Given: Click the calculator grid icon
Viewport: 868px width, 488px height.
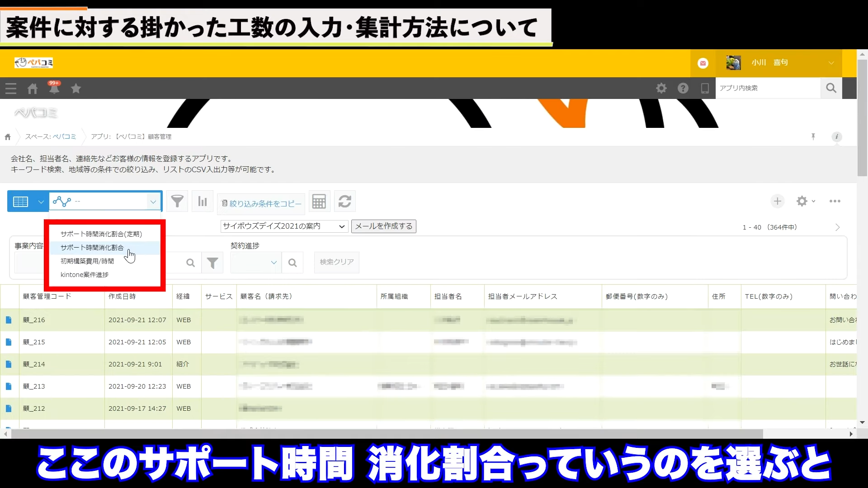Looking at the screenshot, I should [x=319, y=202].
